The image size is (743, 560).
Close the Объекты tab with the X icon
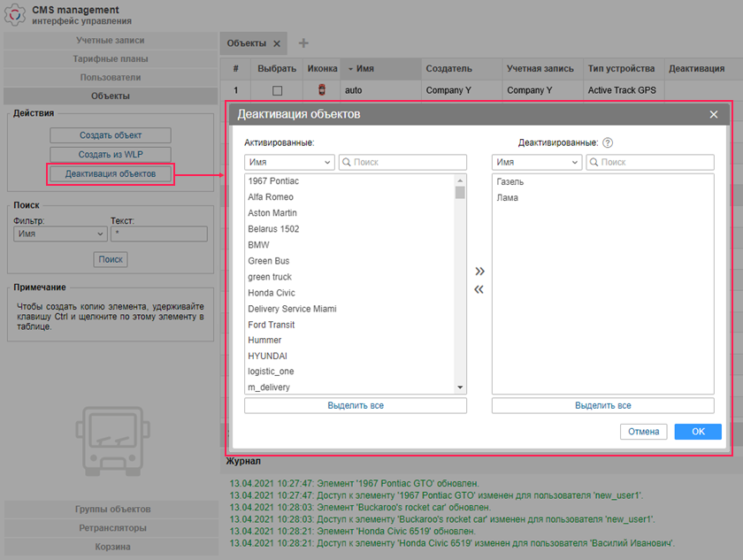click(x=277, y=43)
